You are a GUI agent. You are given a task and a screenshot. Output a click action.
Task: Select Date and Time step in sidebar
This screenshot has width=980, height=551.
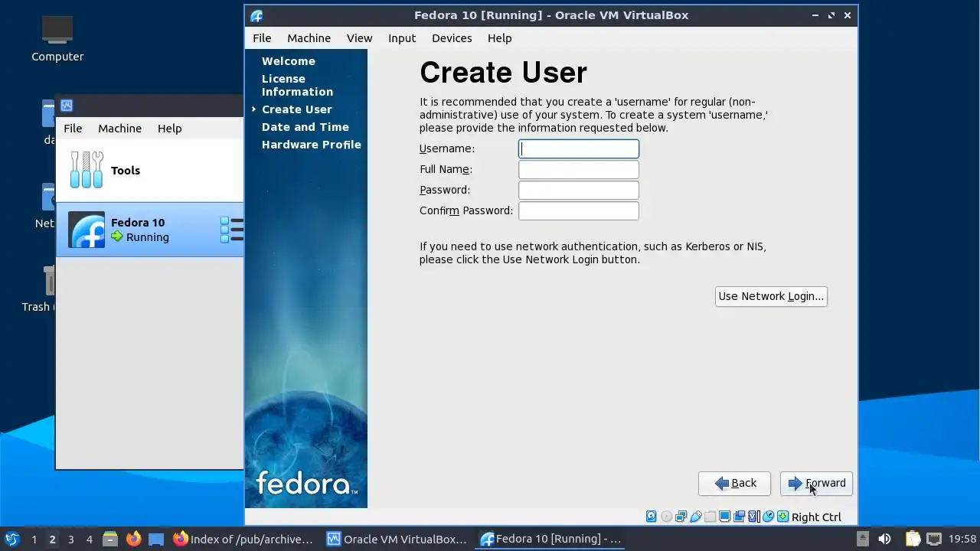[305, 127]
